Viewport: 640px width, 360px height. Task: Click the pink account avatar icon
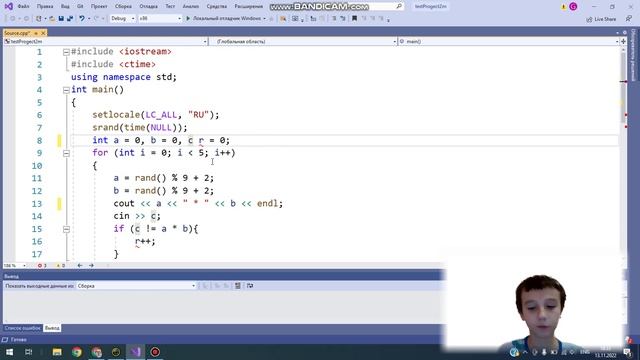click(x=573, y=7)
